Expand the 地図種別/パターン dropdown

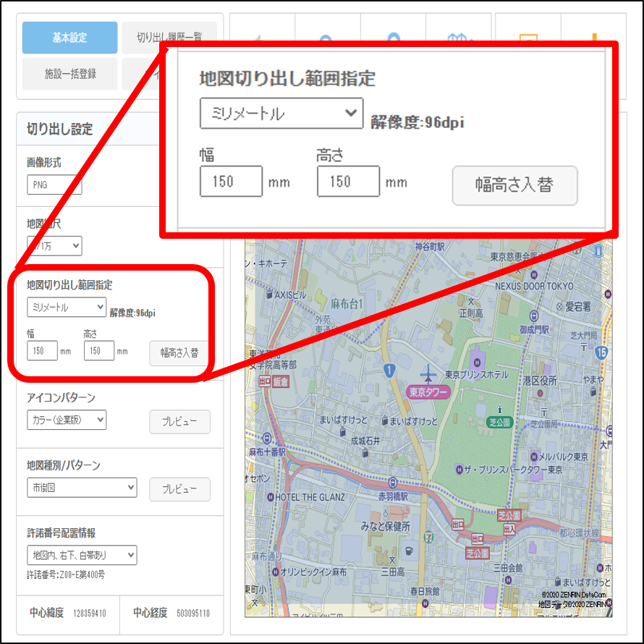(82, 488)
